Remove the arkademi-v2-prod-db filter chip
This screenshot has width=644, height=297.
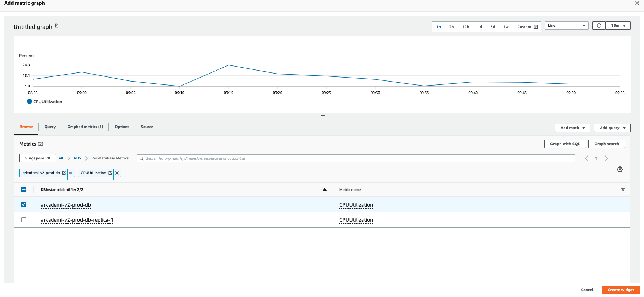tap(71, 173)
